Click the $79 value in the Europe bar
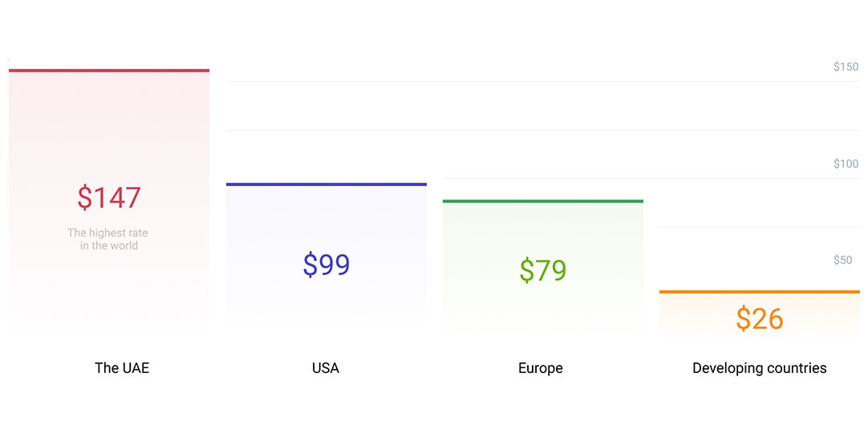 pos(542,270)
